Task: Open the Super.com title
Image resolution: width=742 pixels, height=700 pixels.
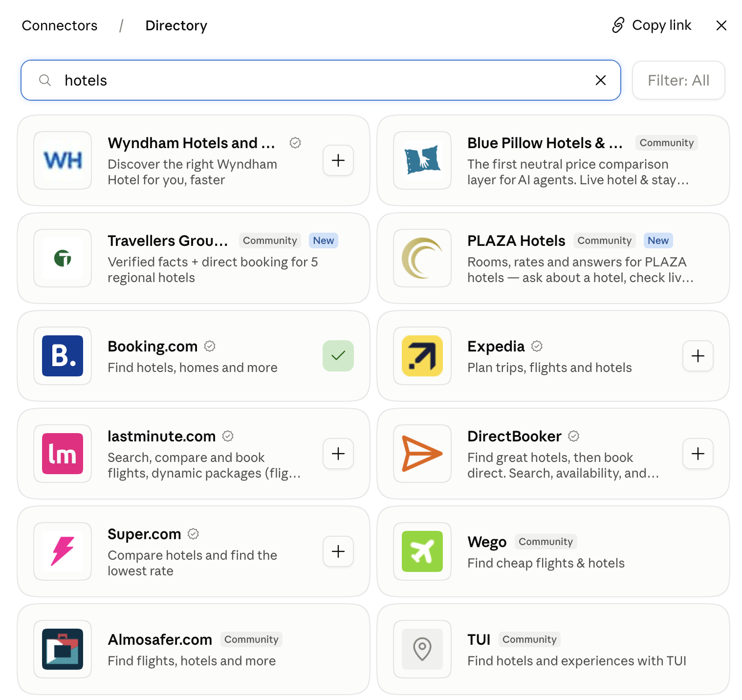Action: (145, 534)
